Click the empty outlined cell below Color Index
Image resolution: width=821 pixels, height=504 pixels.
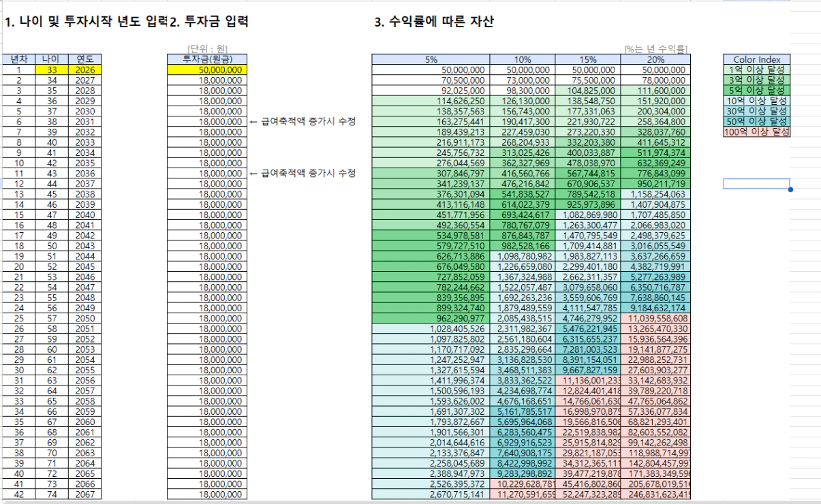[x=756, y=183]
